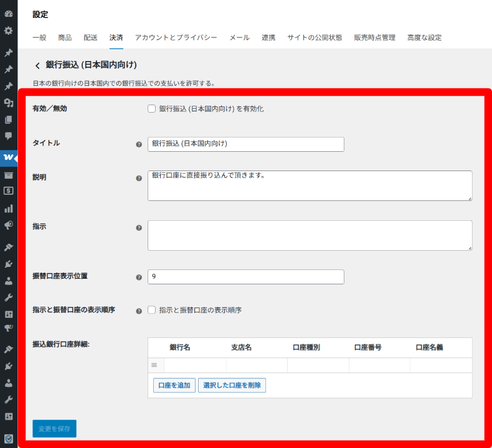
Task: Click the 口座を追加 button
Action: pyautogui.click(x=174, y=385)
